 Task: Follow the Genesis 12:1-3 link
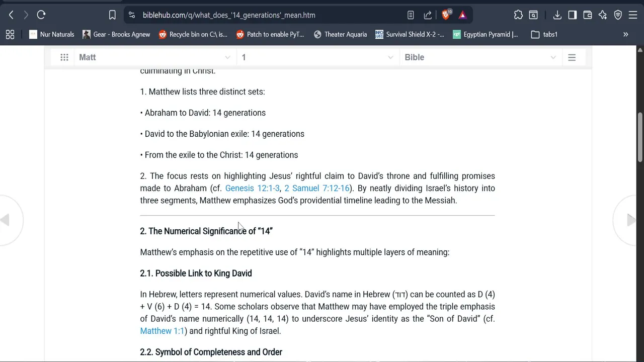(252, 188)
